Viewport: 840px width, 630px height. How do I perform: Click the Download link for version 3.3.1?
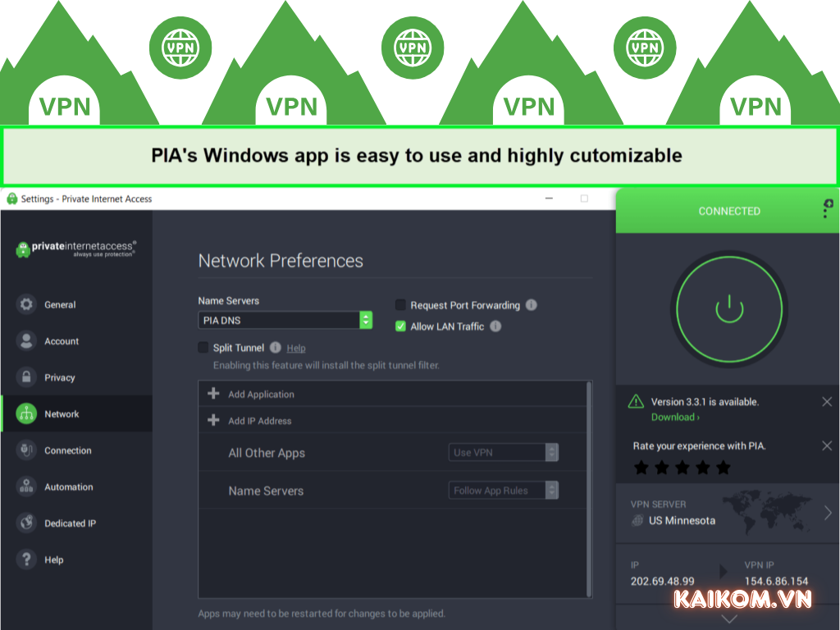coord(674,417)
